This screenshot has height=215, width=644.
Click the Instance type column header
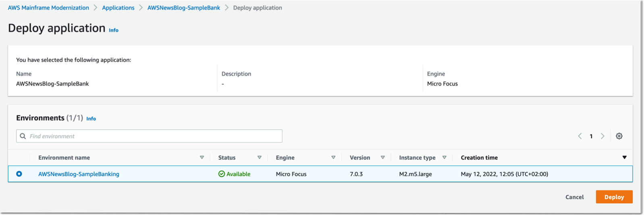417,157
